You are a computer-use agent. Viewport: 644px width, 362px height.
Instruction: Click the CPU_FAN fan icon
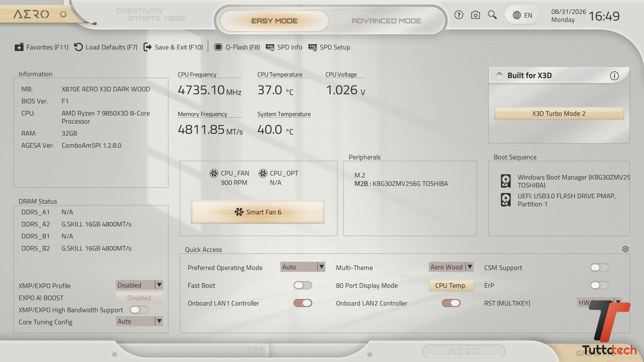214,173
